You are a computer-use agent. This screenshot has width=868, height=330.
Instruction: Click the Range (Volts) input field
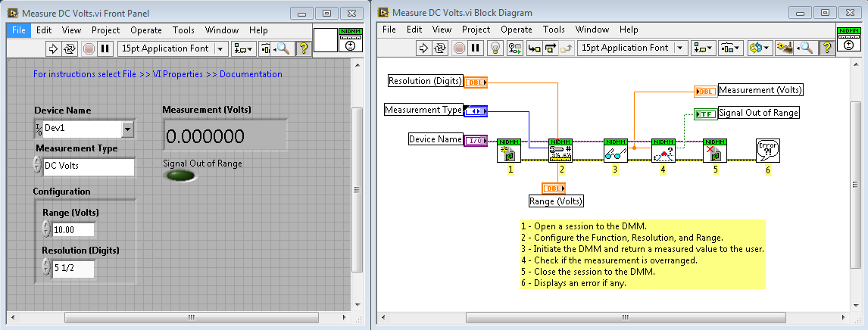click(x=73, y=229)
